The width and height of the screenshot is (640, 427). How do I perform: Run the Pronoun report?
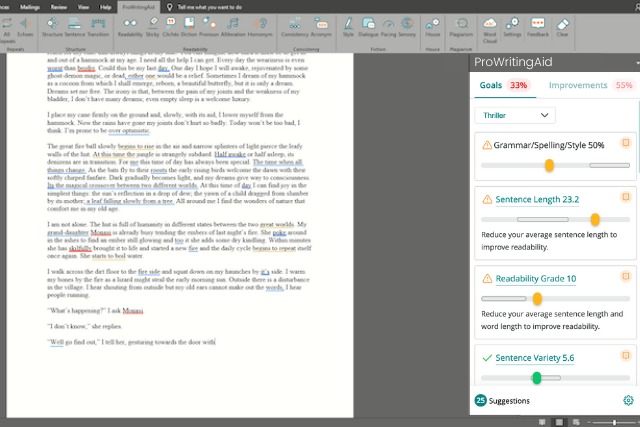pyautogui.click(x=209, y=28)
